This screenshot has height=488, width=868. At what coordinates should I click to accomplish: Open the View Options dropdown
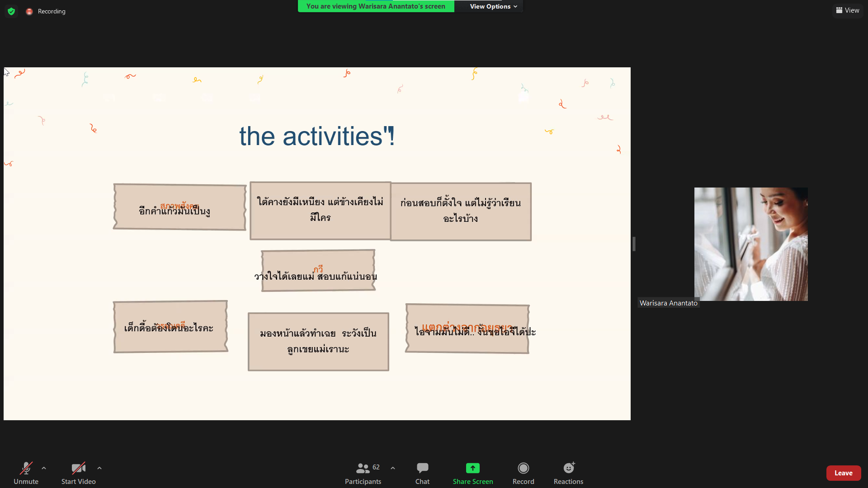click(x=493, y=6)
